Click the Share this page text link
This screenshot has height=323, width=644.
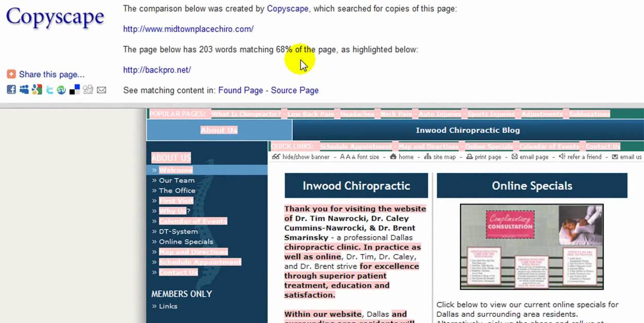(x=51, y=75)
